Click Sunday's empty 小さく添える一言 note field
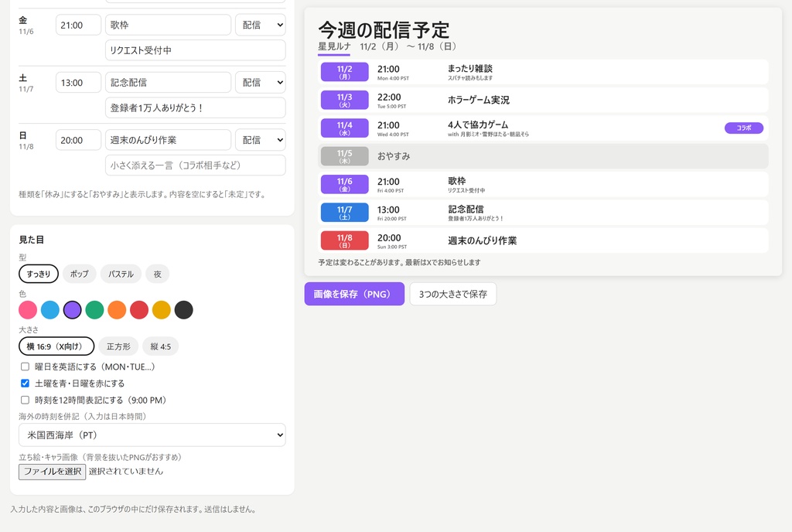 tap(196, 165)
